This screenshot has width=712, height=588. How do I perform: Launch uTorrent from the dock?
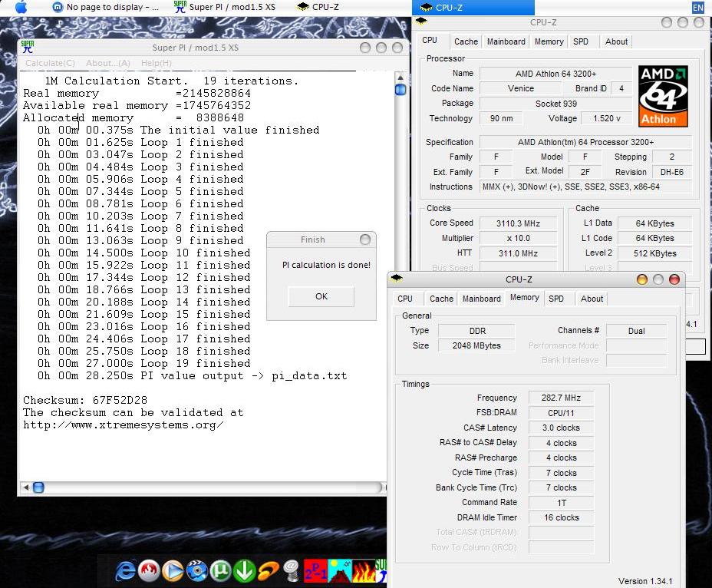coord(220,571)
